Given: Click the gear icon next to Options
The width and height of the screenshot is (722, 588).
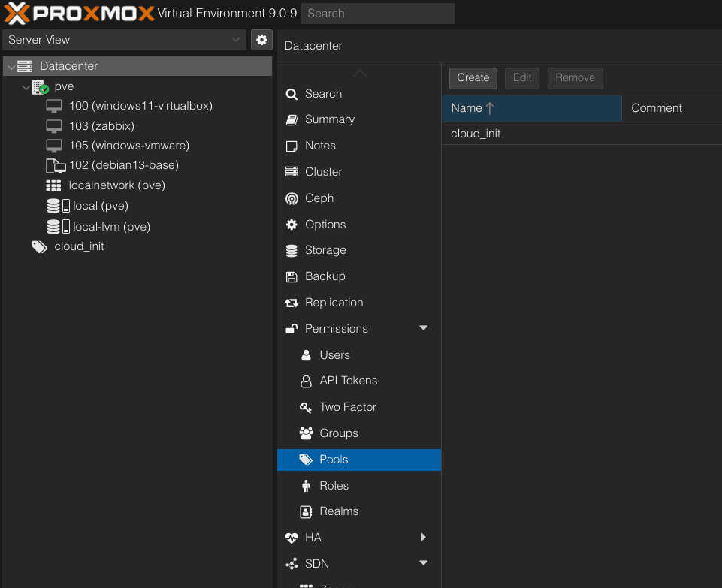Looking at the screenshot, I should pyautogui.click(x=292, y=225).
